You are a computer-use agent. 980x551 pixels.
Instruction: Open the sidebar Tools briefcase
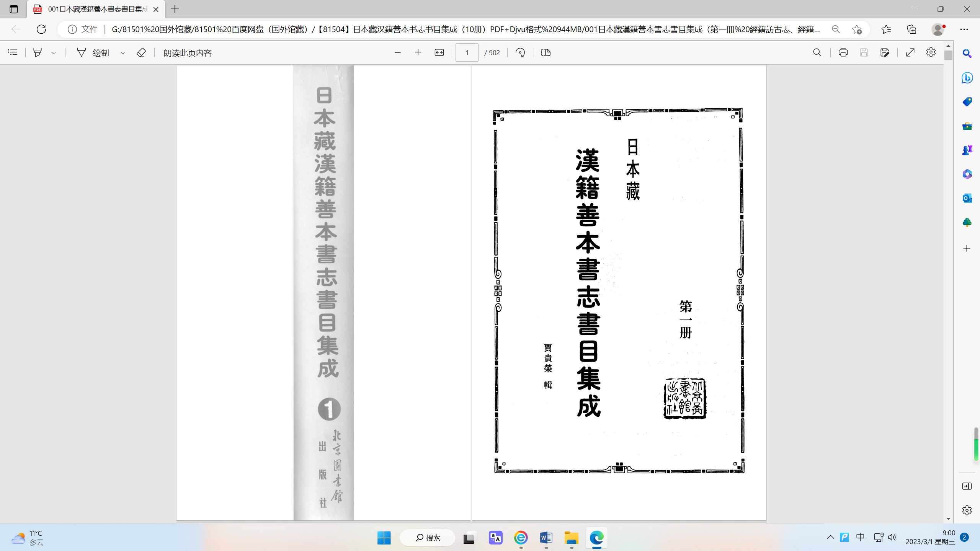point(967,126)
